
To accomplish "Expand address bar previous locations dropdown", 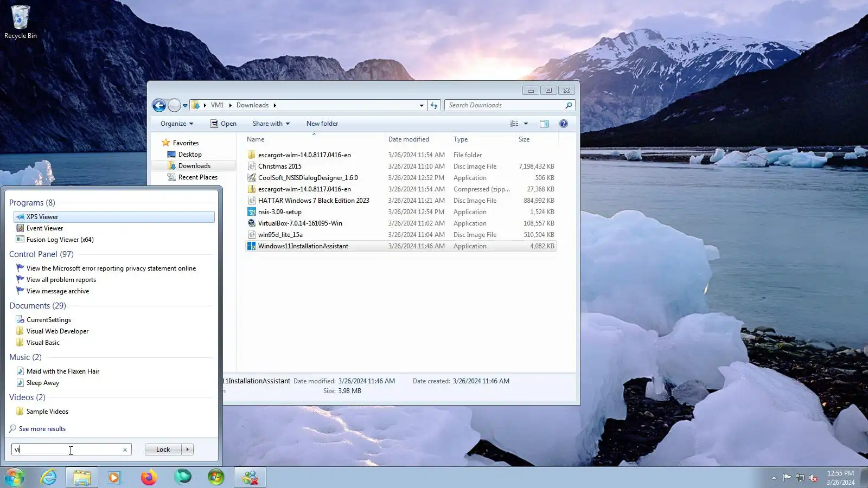I will 422,105.
